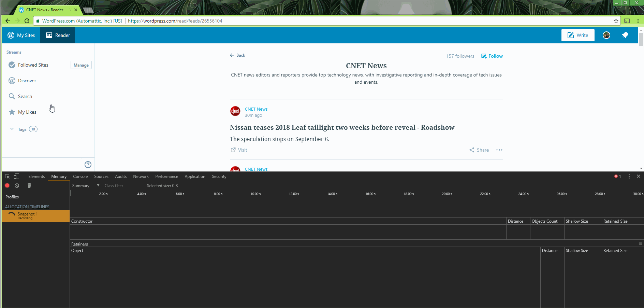This screenshot has width=644, height=308.
Task: Close the CNET News browser tab
Action: (76, 10)
